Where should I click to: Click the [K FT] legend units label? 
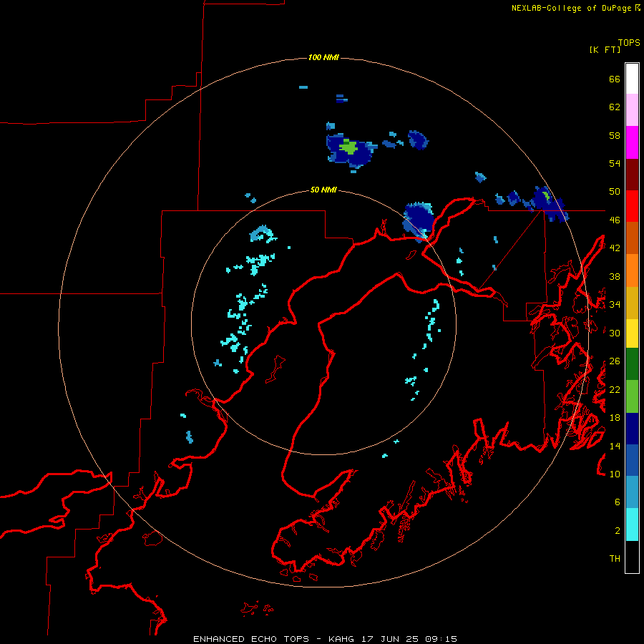click(605, 49)
